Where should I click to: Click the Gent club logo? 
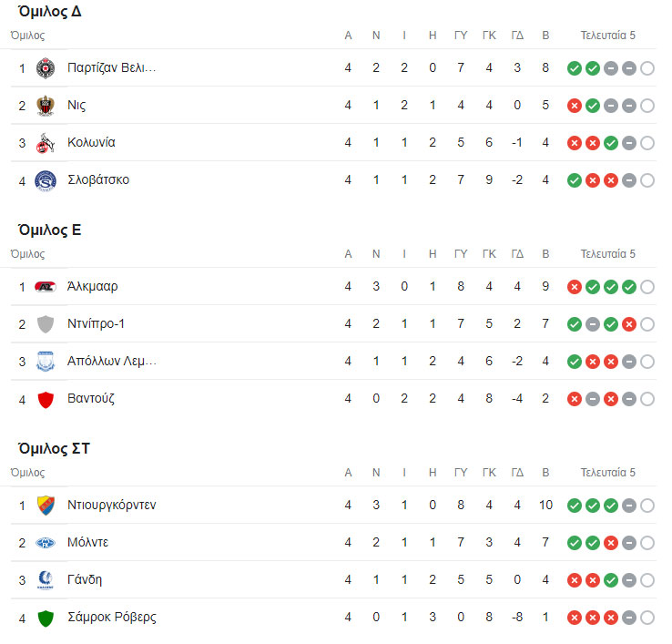click(x=45, y=580)
